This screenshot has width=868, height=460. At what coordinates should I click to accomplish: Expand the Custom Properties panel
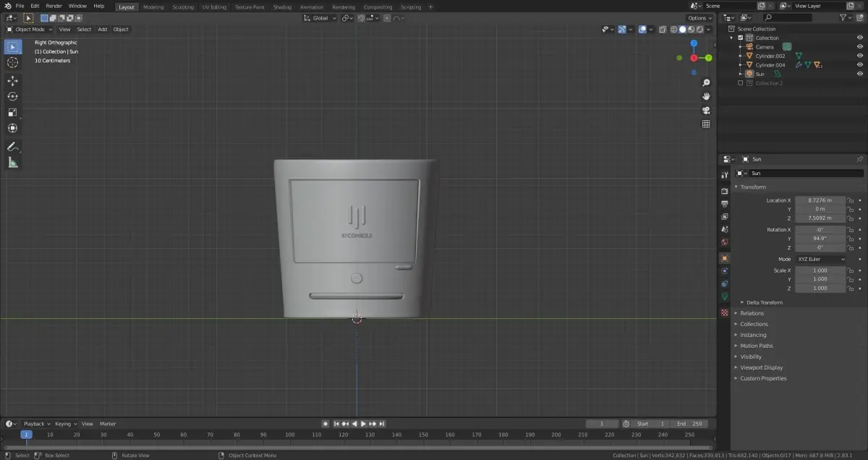(763, 378)
